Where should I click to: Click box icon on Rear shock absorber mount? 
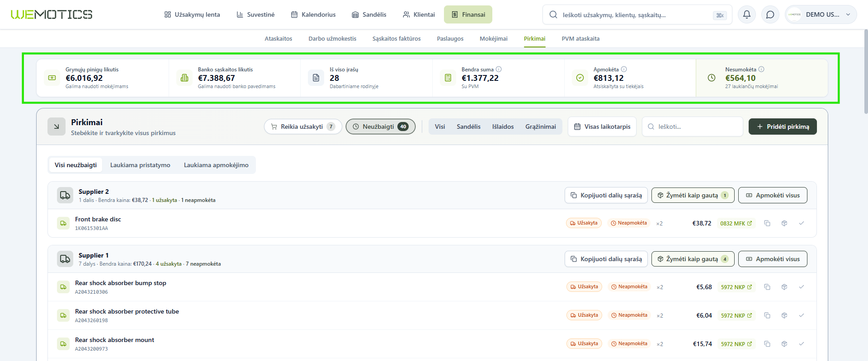pyautogui.click(x=784, y=344)
